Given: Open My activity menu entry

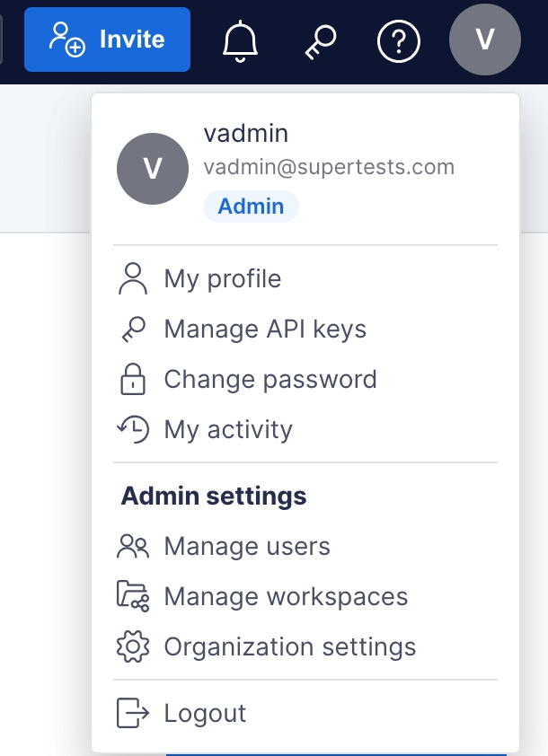Looking at the screenshot, I should pyautogui.click(x=228, y=430).
